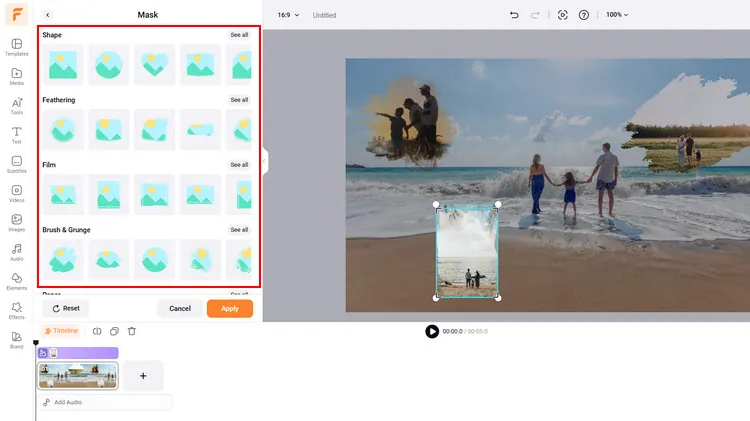
Task: Add a new scene with plus button
Action: click(x=143, y=376)
